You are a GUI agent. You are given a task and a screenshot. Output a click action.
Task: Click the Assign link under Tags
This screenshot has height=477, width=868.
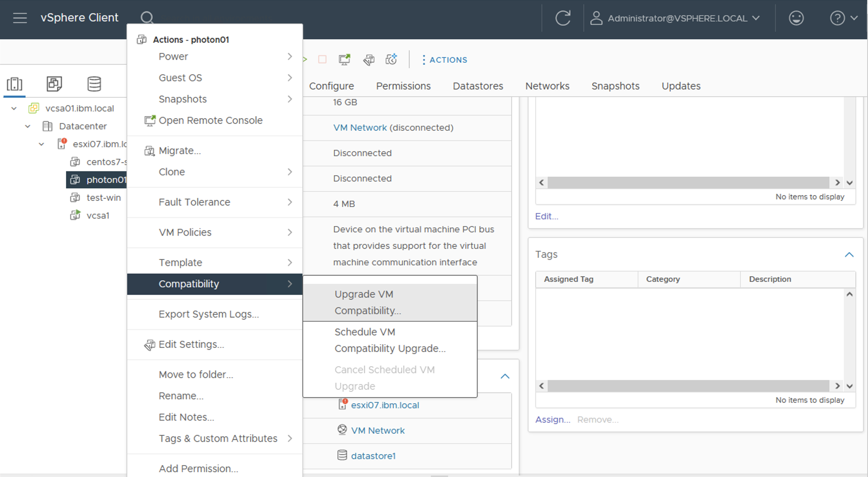[552, 419]
